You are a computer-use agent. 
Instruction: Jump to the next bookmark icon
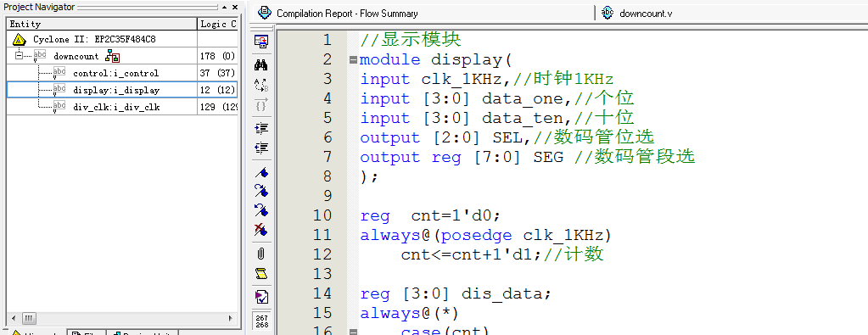261,191
